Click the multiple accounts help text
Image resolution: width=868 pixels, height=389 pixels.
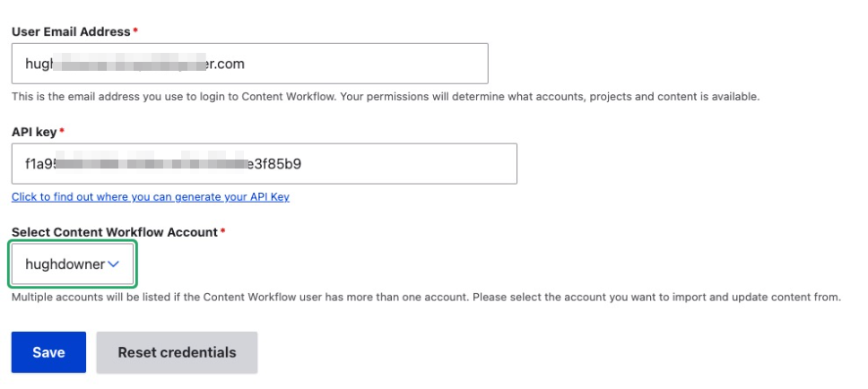point(425,297)
